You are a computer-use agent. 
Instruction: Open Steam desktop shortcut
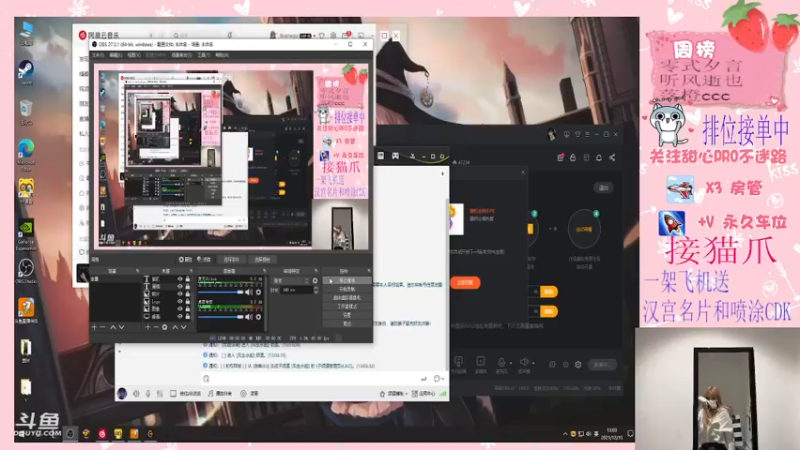click(x=26, y=71)
